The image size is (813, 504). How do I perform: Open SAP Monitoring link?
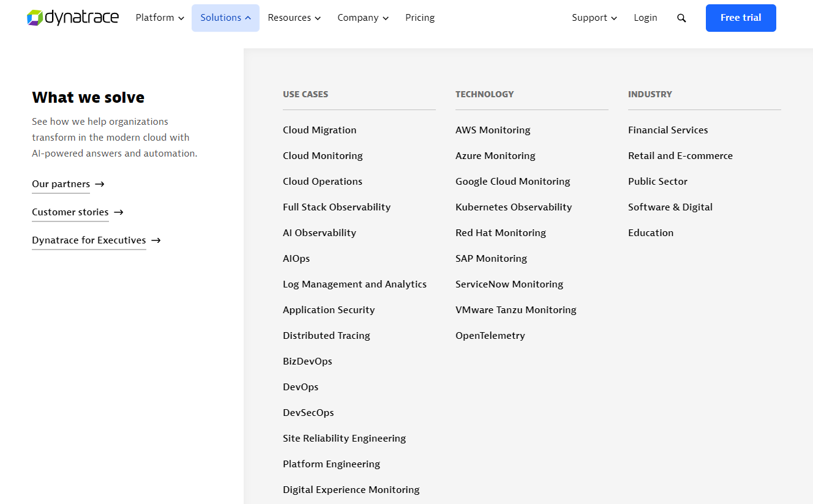(491, 259)
